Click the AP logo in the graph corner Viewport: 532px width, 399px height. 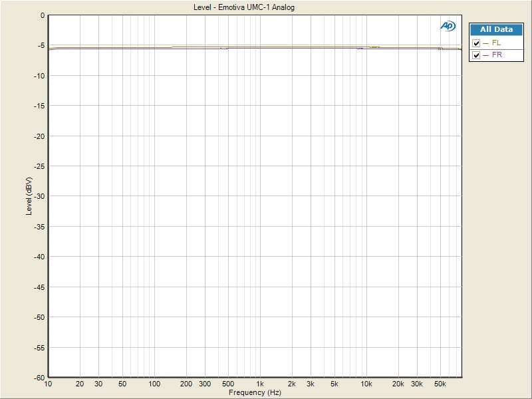click(448, 26)
